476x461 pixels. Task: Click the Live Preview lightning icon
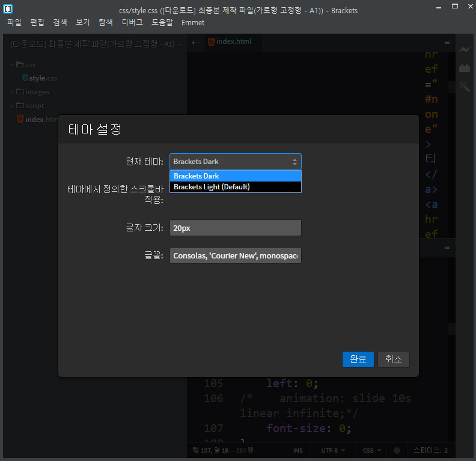[464, 49]
